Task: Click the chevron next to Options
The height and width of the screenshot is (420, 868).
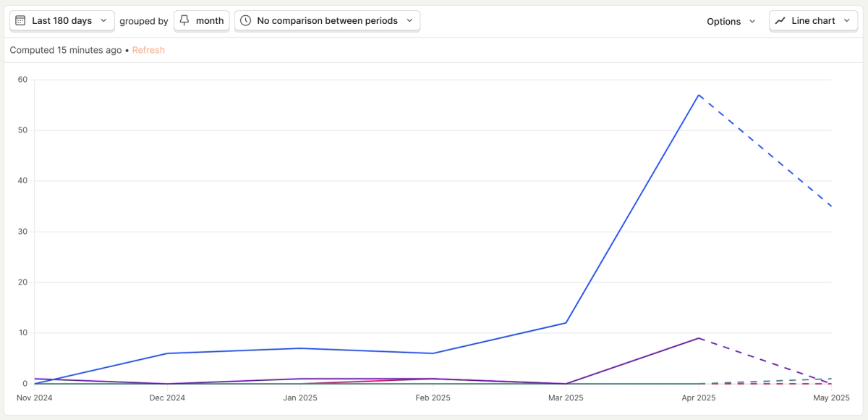Action: coord(752,22)
